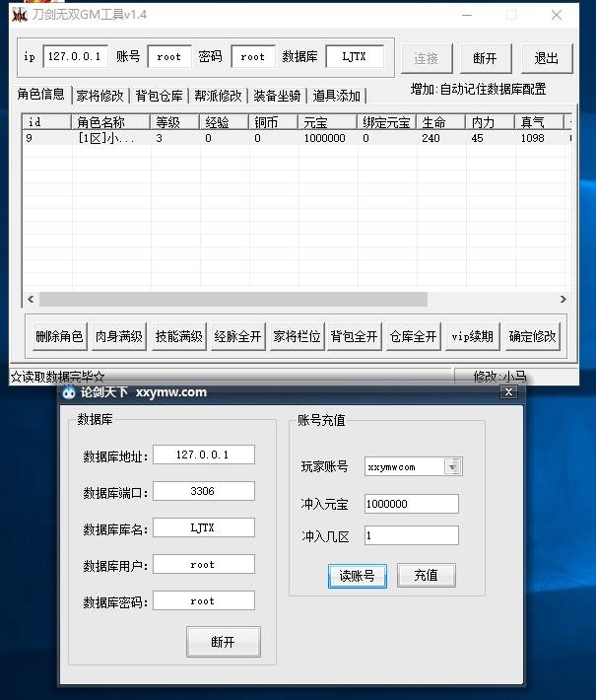Close the 论剑天下 xxymw.com window

pyautogui.click(x=508, y=392)
